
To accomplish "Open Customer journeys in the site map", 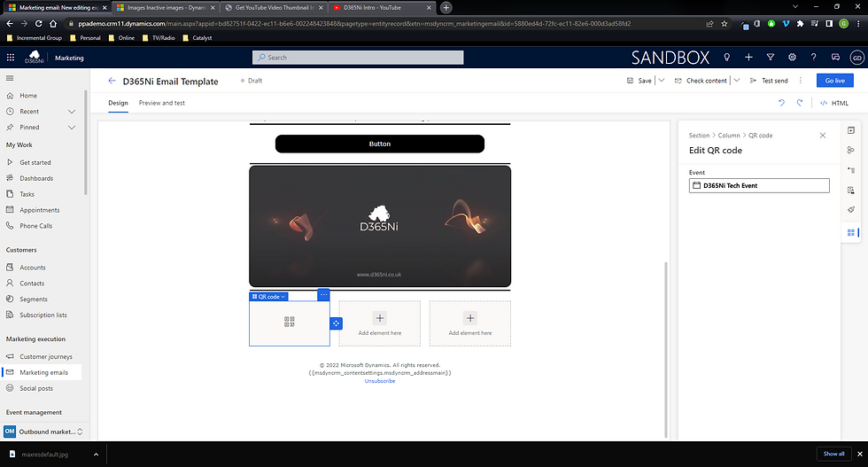I will pyautogui.click(x=46, y=357).
